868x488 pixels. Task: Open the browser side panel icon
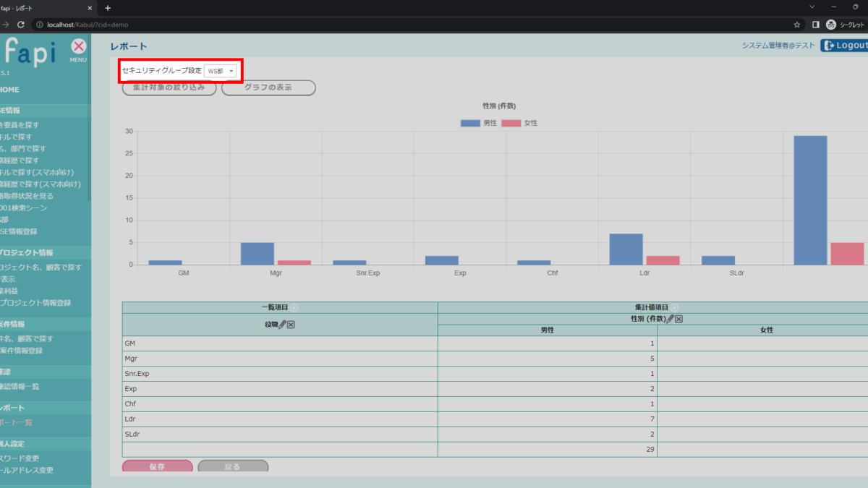(815, 24)
